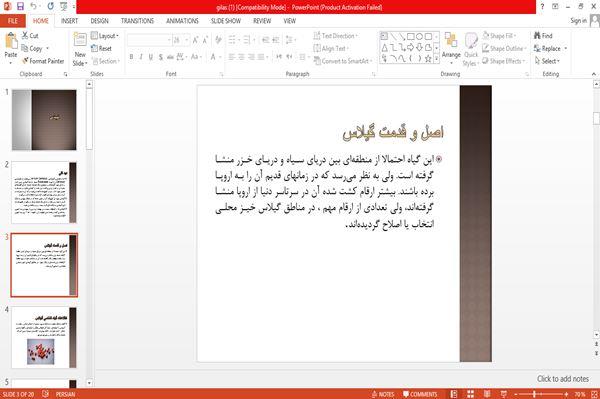600x399 pixels.
Task: Click the PERSIAN language indicator
Action: click(65, 394)
